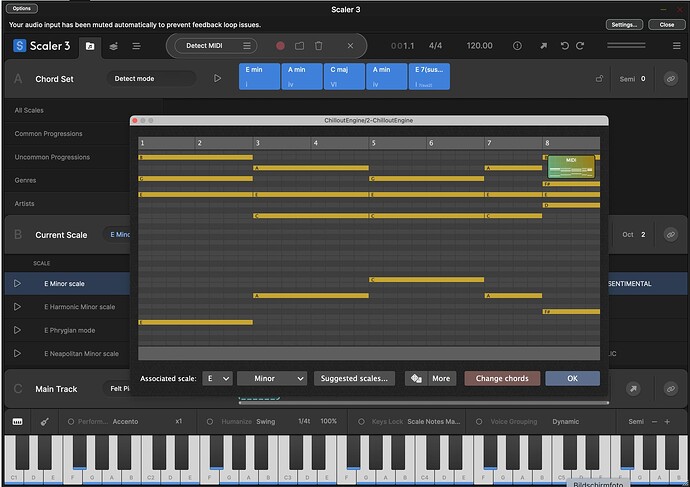The width and height of the screenshot is (690, 487).
Task: Click the keyboard view icon
Action: coord(18,421)
